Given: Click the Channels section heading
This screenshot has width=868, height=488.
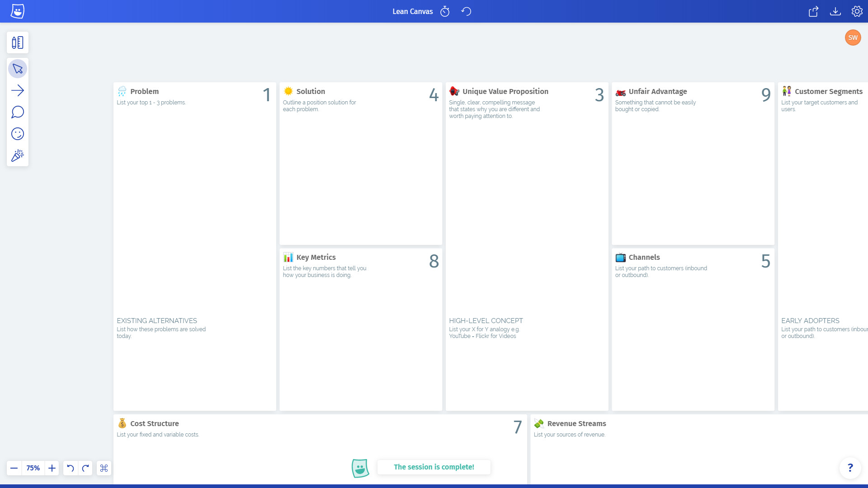Looking at the screenshot, I should pyautogui.click(x=644, y=257).
